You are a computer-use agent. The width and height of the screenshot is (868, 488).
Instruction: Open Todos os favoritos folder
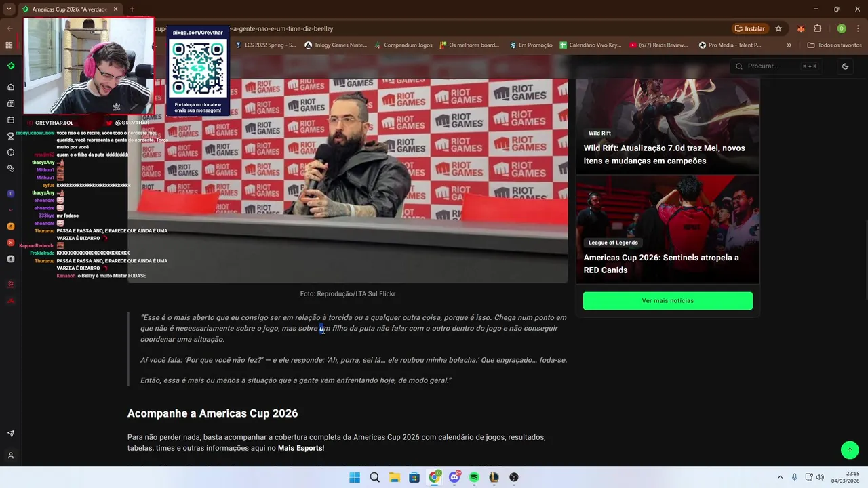click(834, 45)
